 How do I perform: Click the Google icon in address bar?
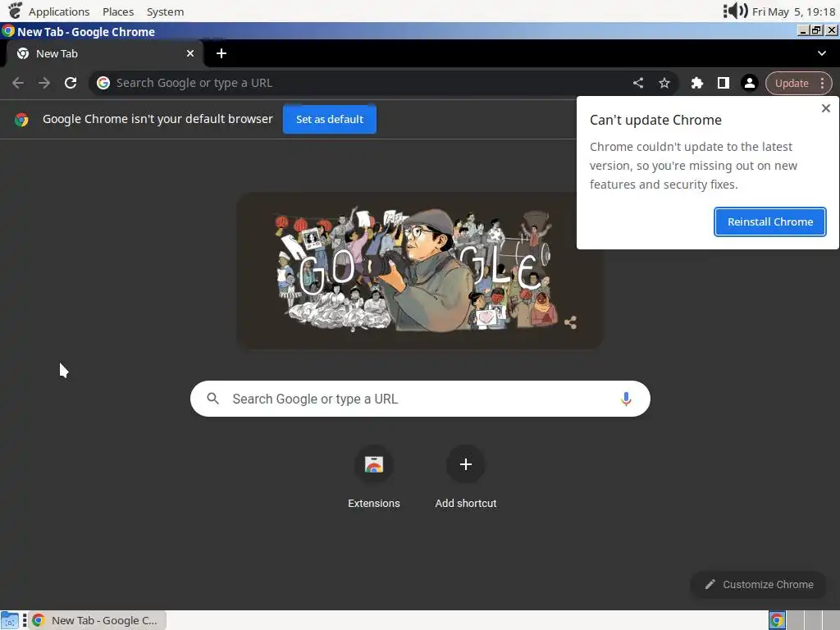click(103, 83)
